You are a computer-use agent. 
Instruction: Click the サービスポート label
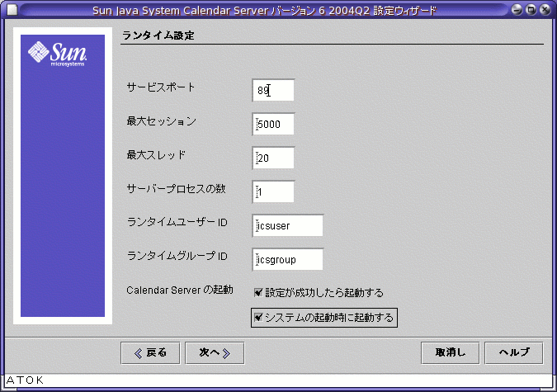click(161, 87)
